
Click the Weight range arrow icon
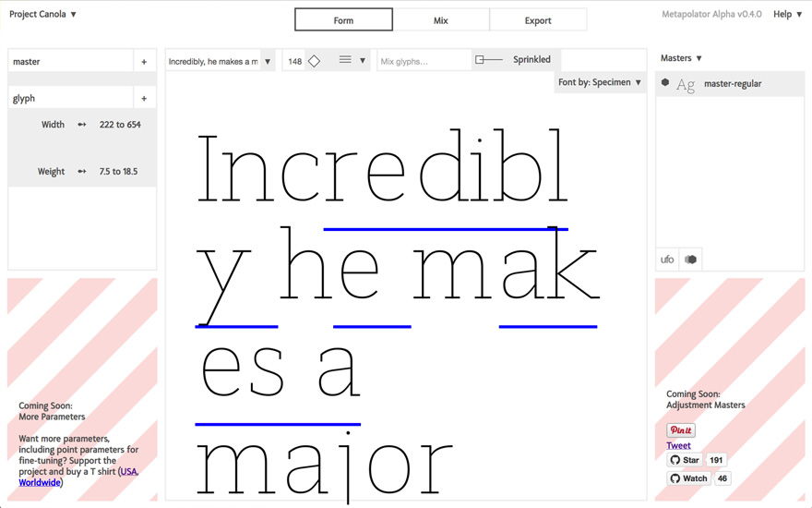[82, 172]
